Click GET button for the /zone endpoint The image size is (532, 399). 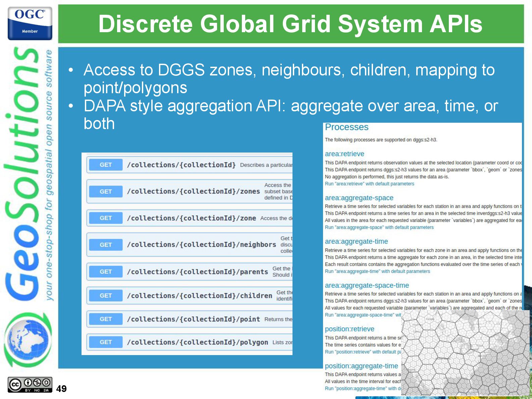(x=106, y=218)
